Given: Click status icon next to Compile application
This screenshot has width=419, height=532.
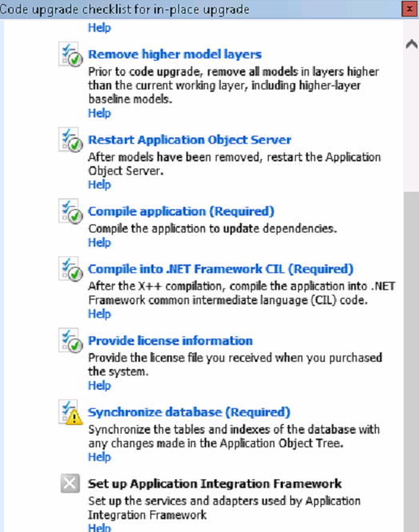Looking at the screenshot, I should [70, 212].
